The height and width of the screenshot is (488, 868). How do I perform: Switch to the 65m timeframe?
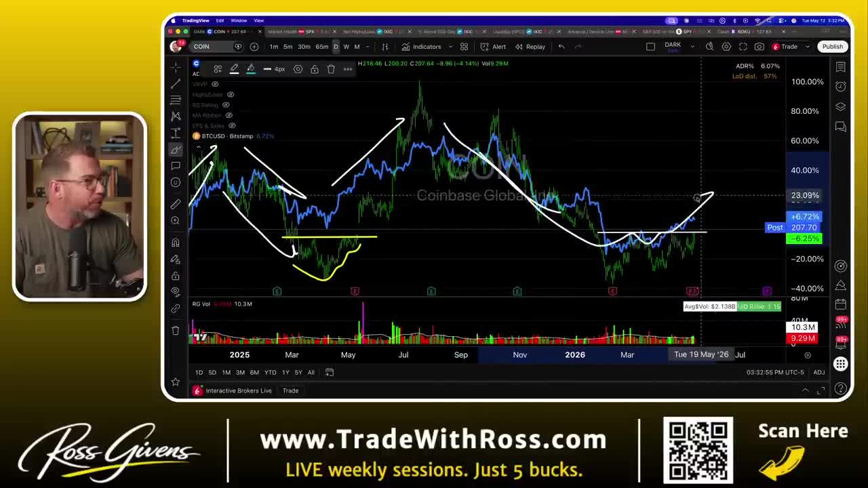click(x=322, y=47)
